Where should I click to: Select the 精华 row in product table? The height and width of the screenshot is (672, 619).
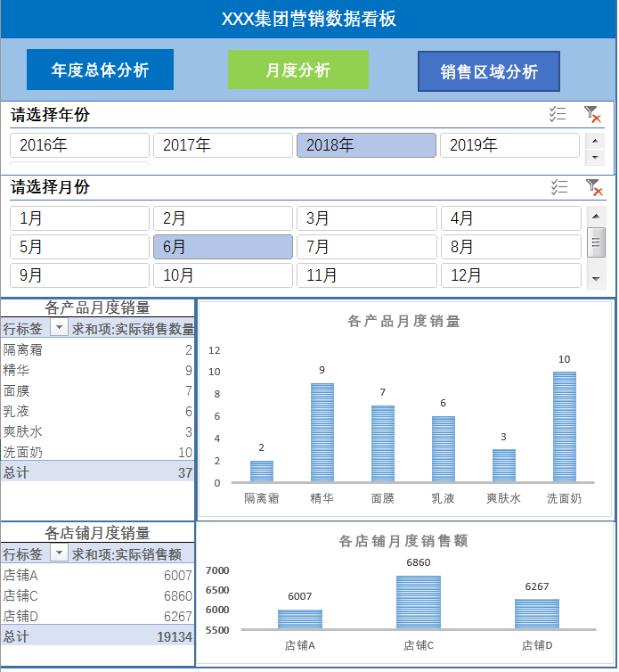click(x=97, y=370)
